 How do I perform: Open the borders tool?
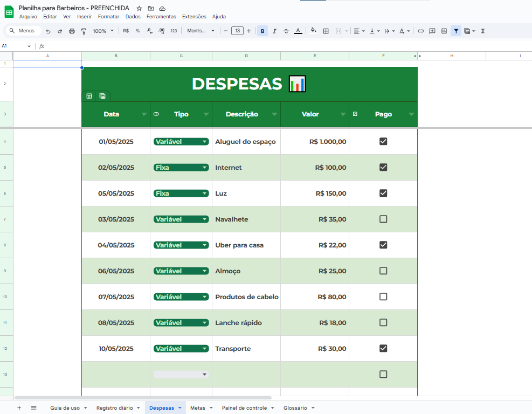(x=326, y=31)
